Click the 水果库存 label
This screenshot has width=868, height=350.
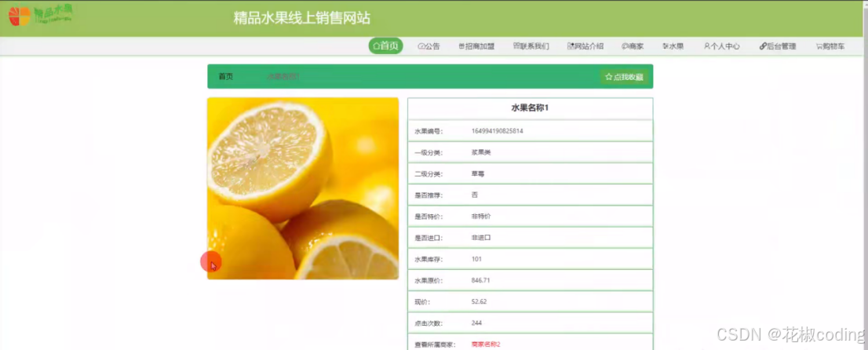pos(429,259)
